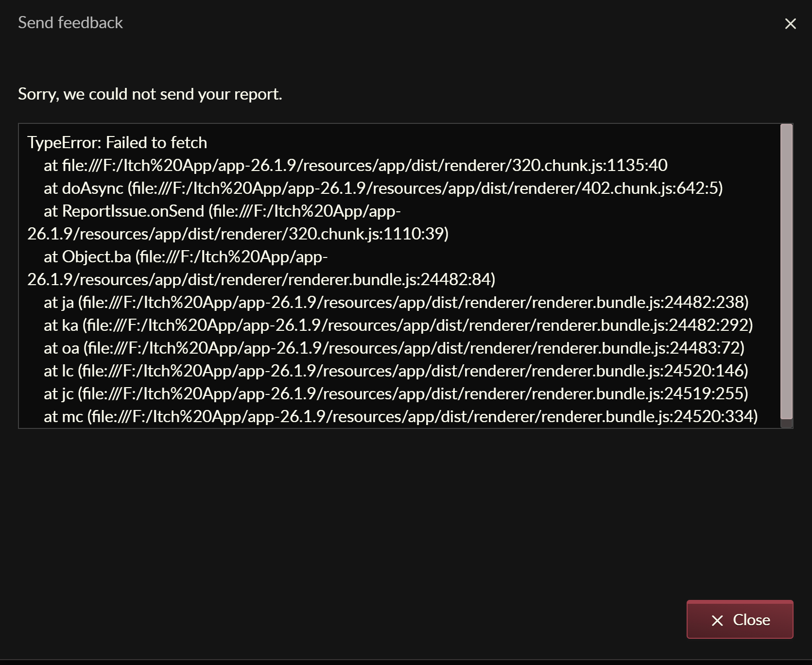Click the "at Object.ba" stack line
Viewport: 812px width, 665px height.
[x=186, y=256]
